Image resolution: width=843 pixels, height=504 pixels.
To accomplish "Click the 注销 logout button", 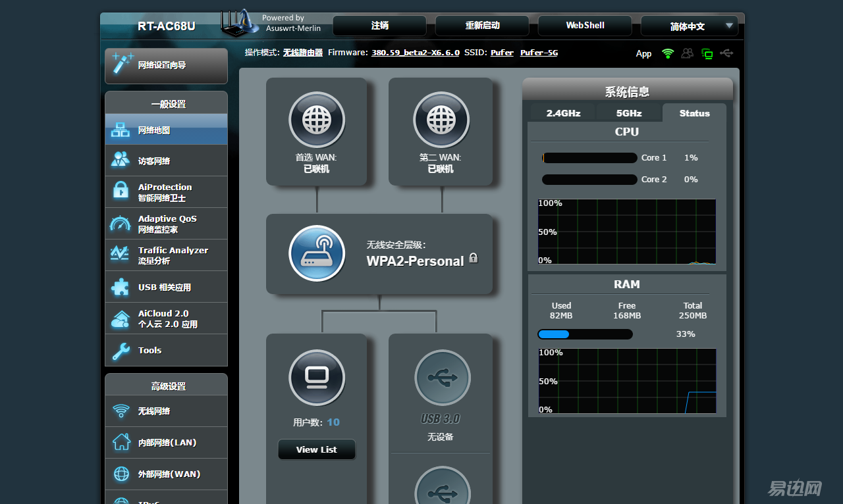I will pyautogui.click(x=380, y=26).
